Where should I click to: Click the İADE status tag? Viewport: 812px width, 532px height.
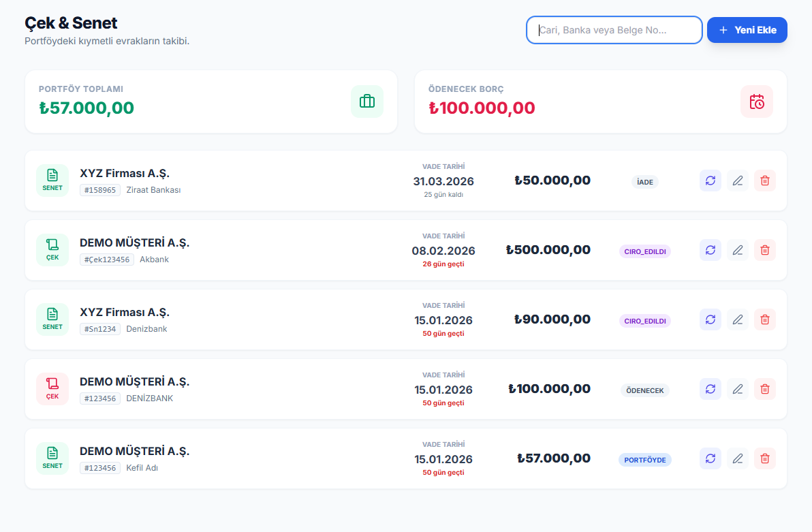click(644, 182)
